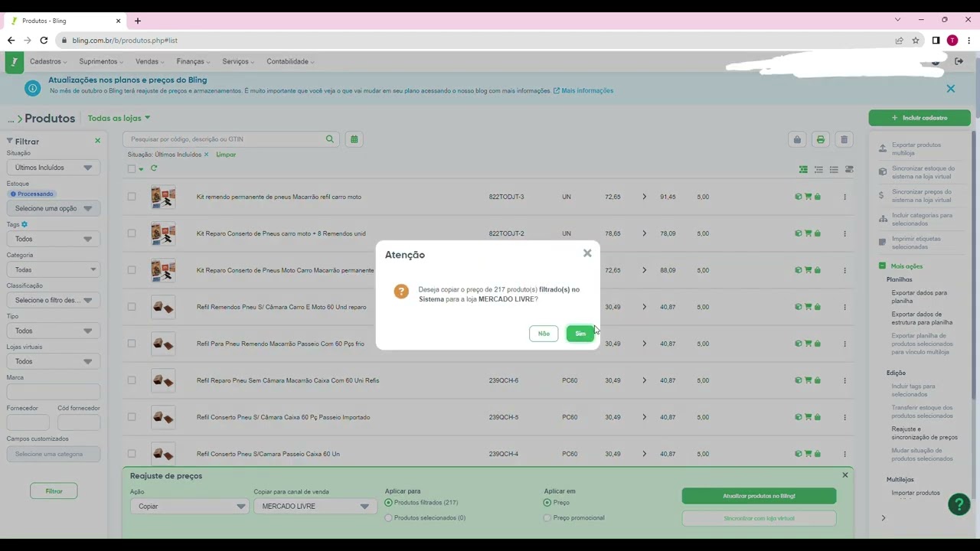The width and height of the screenshot is (980, 551).
Task: Click the search magnifier icon
Action: pyautogui.click(x=330, y=139)
